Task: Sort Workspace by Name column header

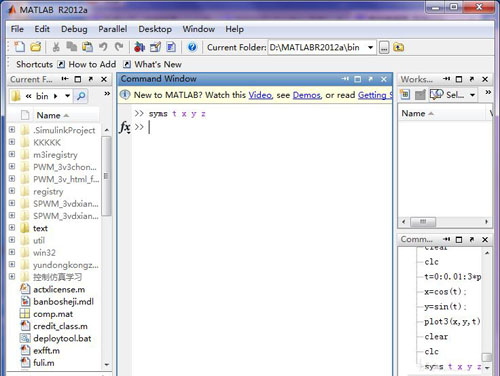Action: [417, 113]
